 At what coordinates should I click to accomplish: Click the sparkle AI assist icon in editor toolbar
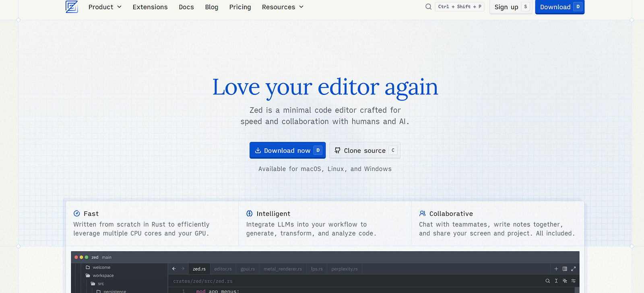point(565,281)
